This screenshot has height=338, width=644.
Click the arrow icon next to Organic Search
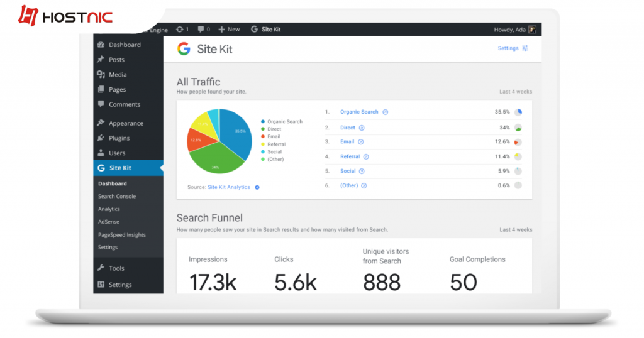(386, 112)
